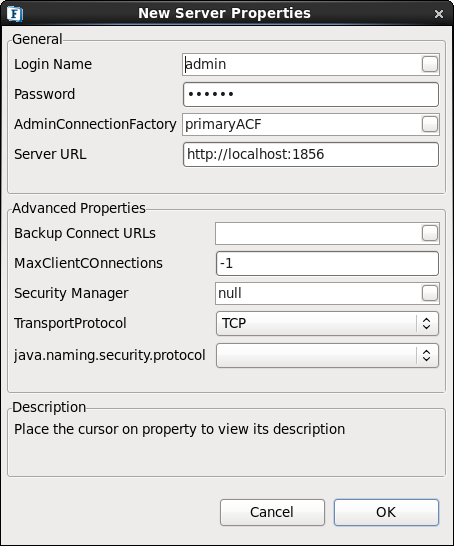Open the TransportProtocol TCP dropdown

(x=327, y=323)
